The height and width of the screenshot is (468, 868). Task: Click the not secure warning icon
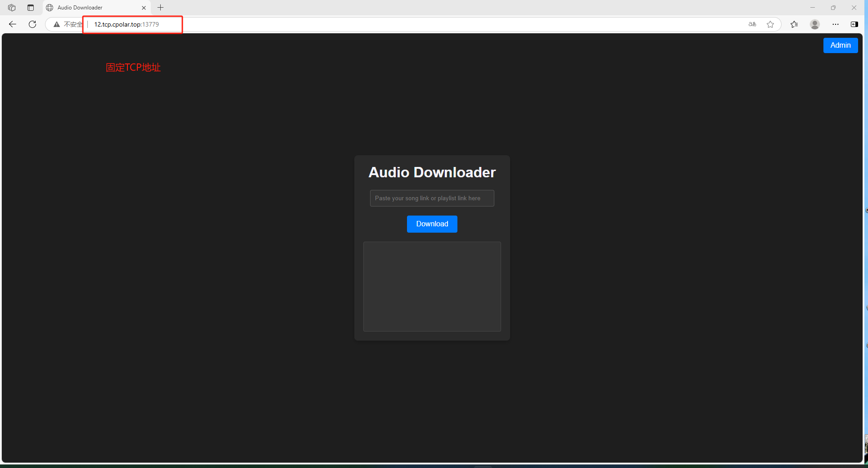point(57,24)
